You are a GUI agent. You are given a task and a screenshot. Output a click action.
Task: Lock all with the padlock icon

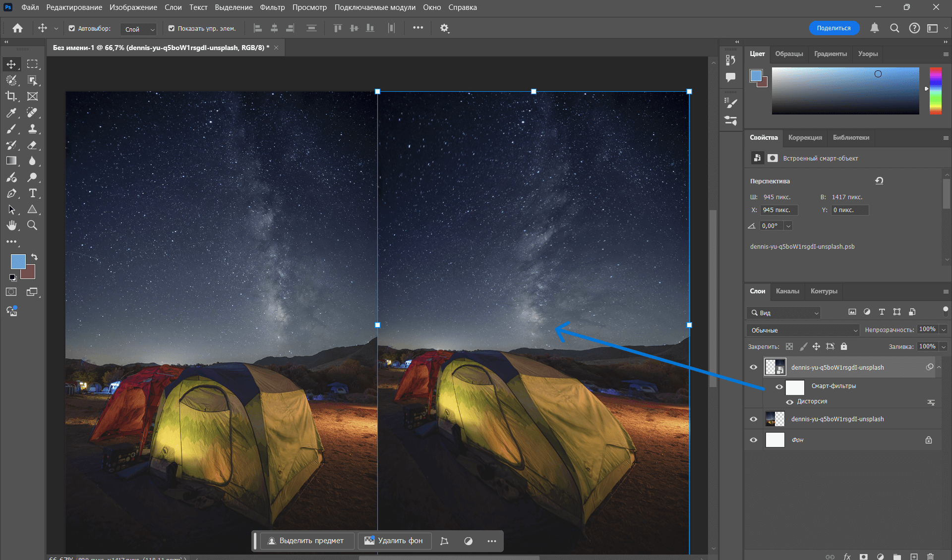(844, 346)
